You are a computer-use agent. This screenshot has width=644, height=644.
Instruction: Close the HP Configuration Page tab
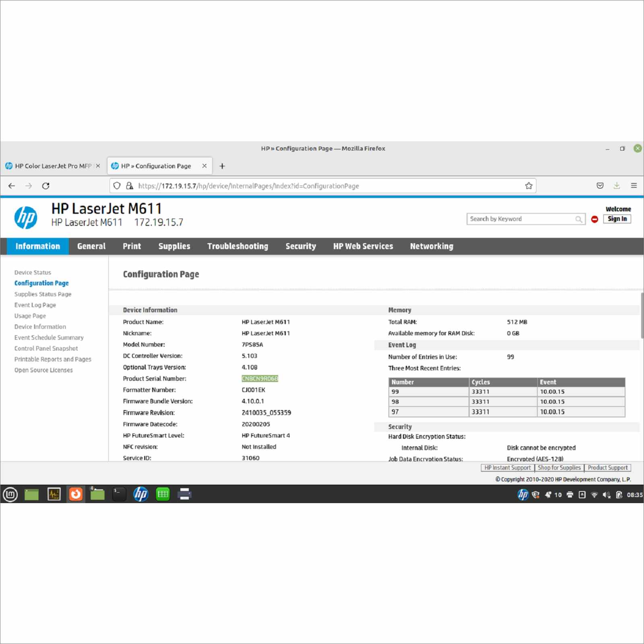click(204, 166)
